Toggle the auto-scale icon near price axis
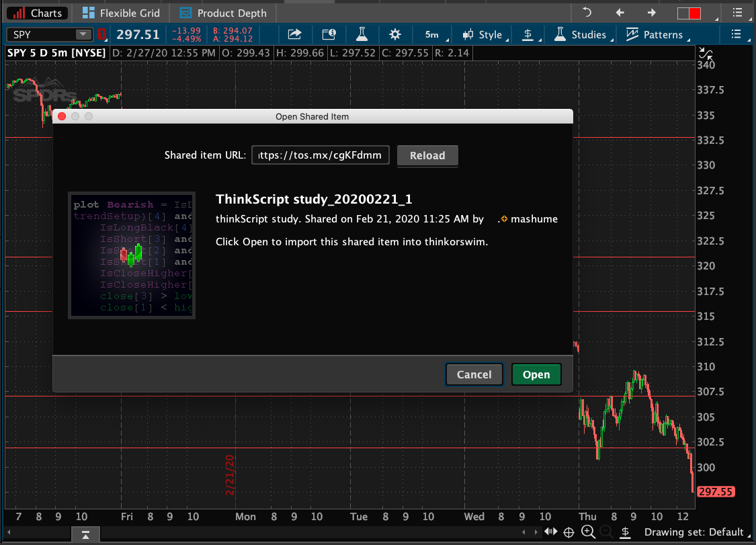 [x=706, y=54]
